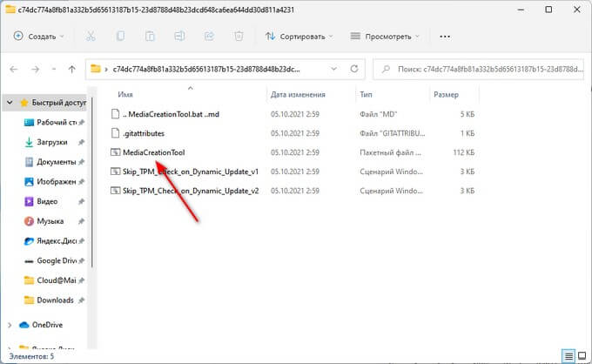The height and width of the screenshot is (364, 592).
Task: Click the Rename icon in toolbar
Action: coord(180,37)
